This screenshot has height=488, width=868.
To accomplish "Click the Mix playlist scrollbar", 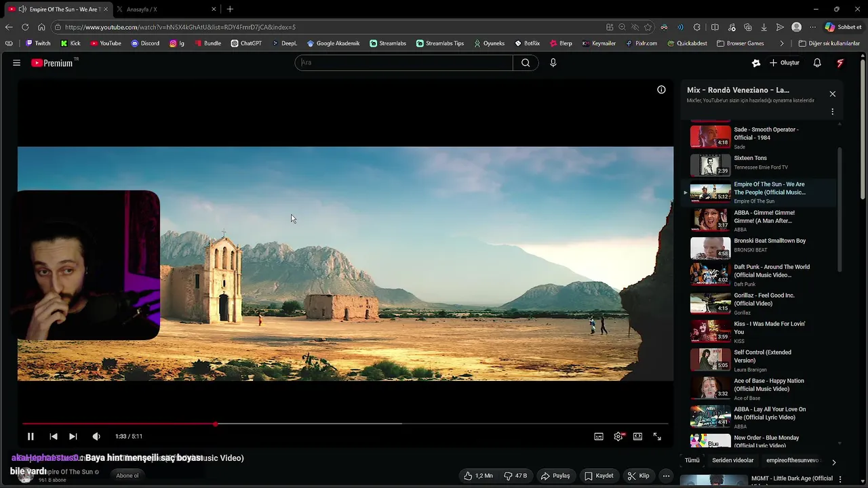I will point(840,210).
